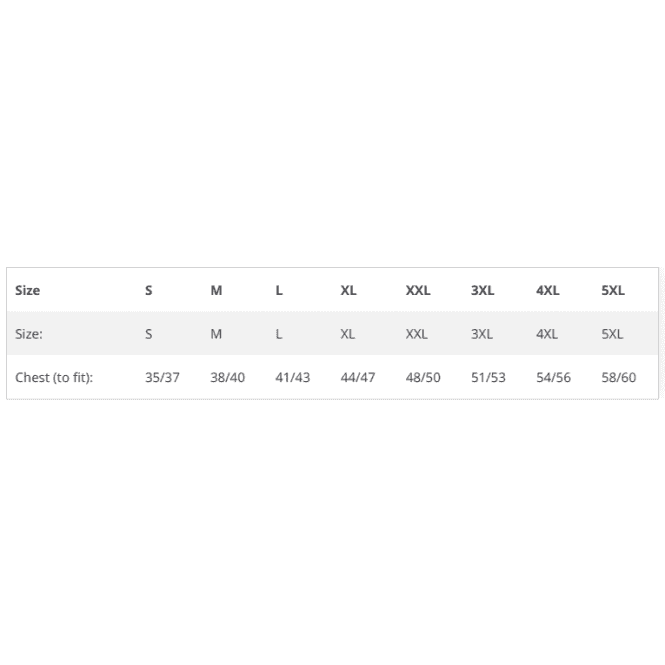Click the 54/56 chest measurement cell

[x=553, y=378]
